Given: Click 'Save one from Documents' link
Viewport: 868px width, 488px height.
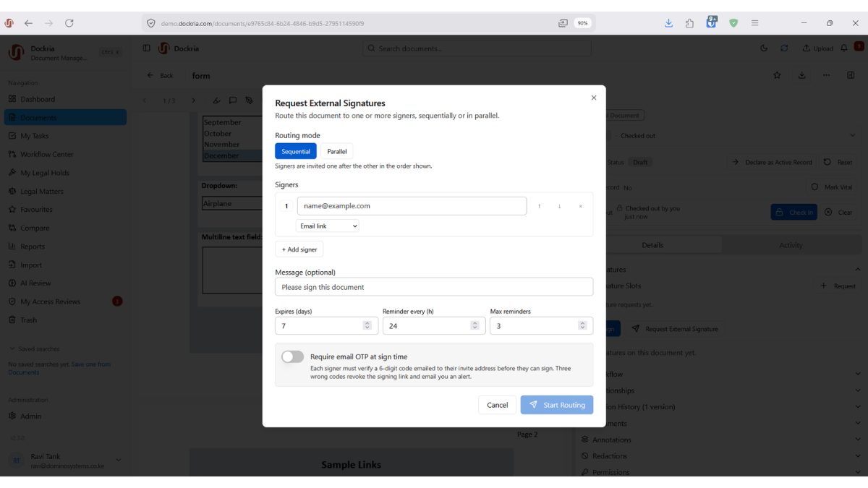Looking at the screenshot, I should pos(59,368).
